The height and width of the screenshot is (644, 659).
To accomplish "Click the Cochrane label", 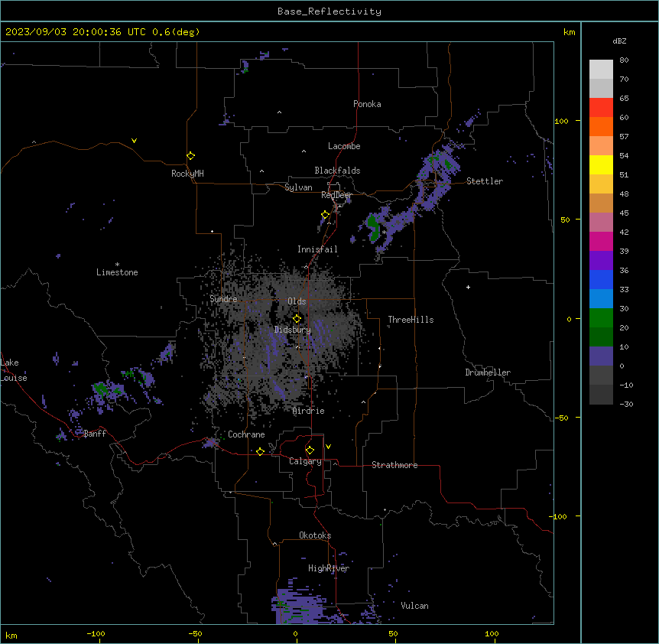I will pos(246,434).
